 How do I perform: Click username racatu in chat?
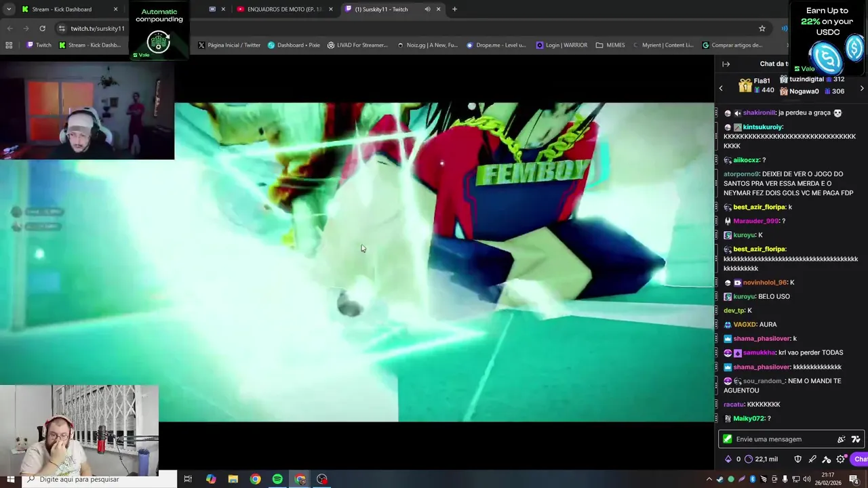(x=733, y=405)
